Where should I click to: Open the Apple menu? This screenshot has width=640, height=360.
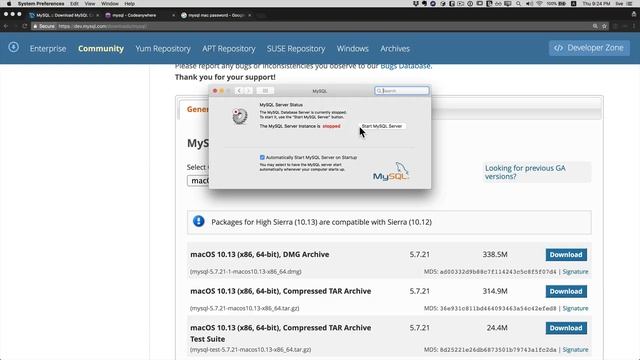coord(9,3)
